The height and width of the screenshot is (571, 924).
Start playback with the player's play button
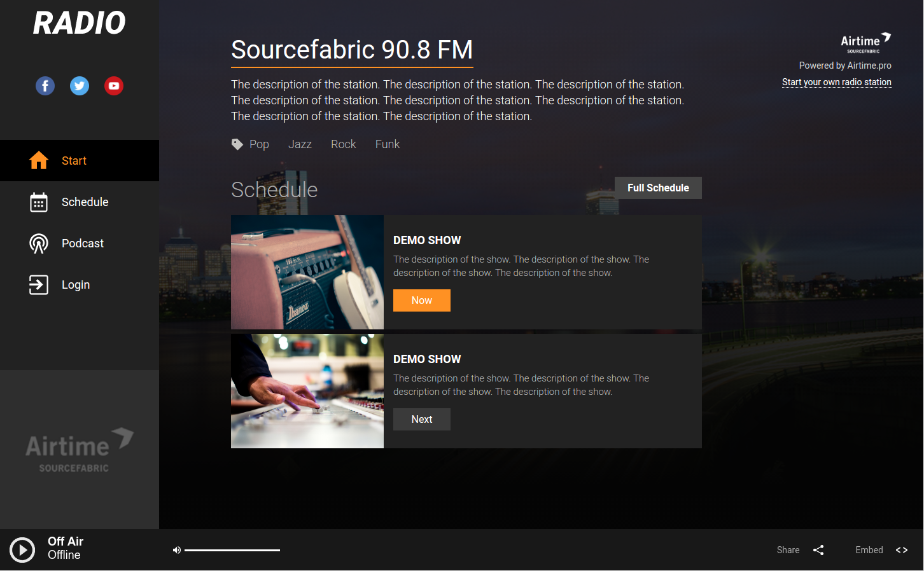pos(22,550)
